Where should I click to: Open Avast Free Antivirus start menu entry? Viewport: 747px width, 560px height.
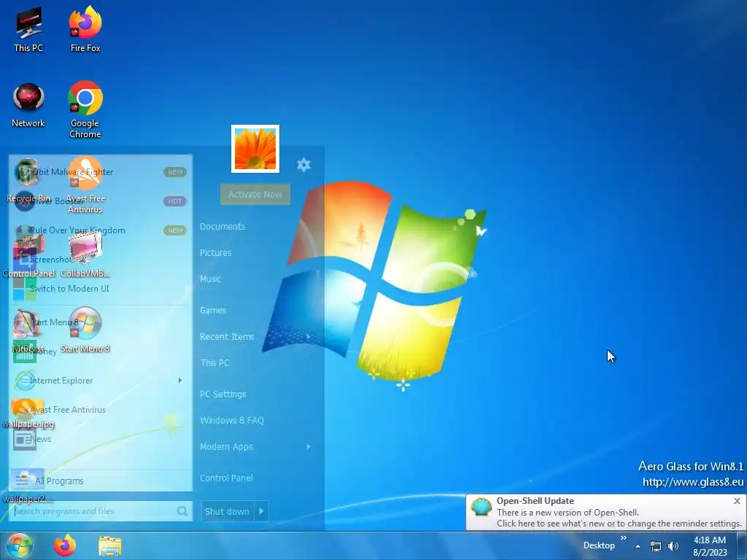point(101,410)
